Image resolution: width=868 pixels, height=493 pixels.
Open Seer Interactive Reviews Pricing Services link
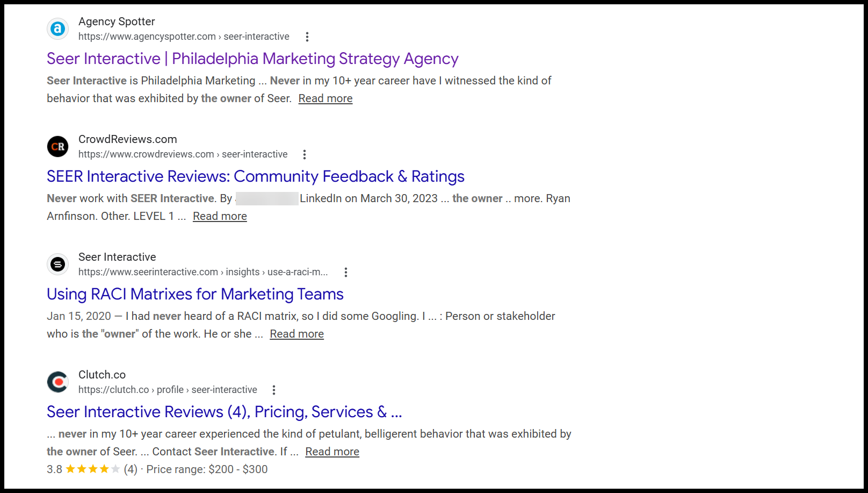point(224,412)
